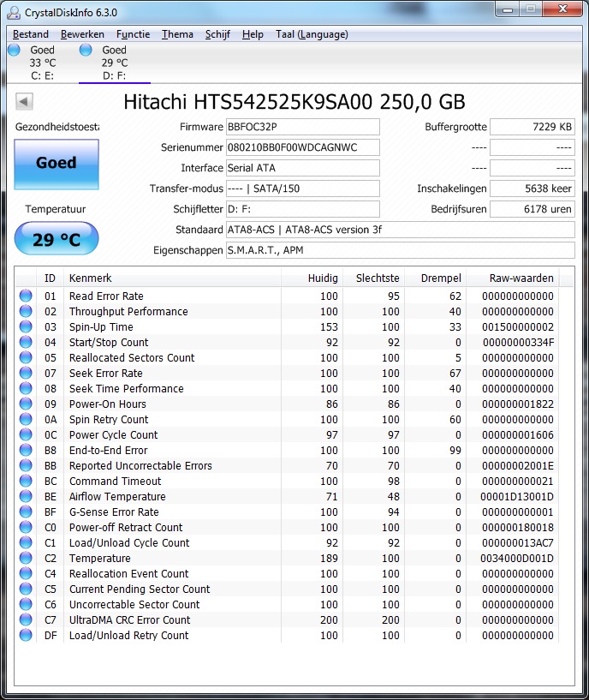This screenshot has height=700, width=589.
Task: Click the Huidig column header
Action: point(312,278)
